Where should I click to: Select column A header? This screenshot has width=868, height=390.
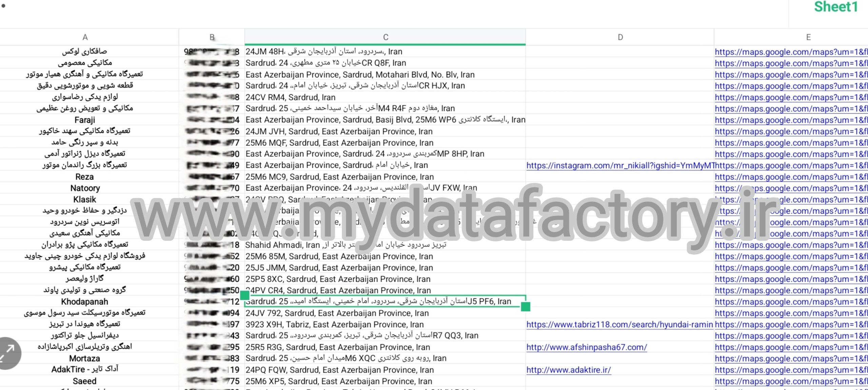click(x=85, y=37)
